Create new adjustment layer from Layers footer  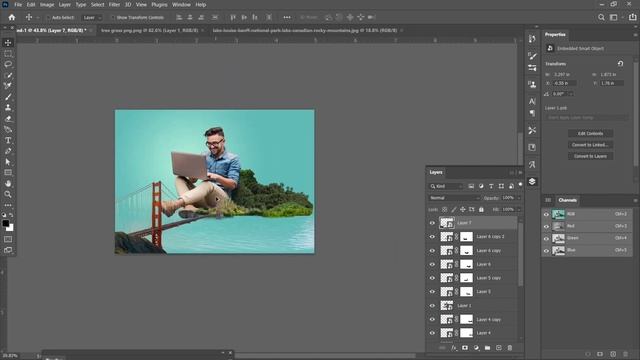click(x=476, y=348)
